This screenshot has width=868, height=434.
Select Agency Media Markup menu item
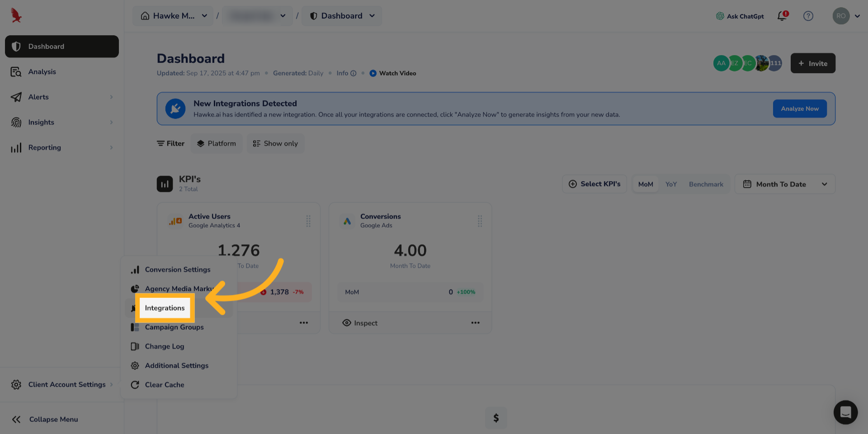pyautogui.click(x=179, y=289)
